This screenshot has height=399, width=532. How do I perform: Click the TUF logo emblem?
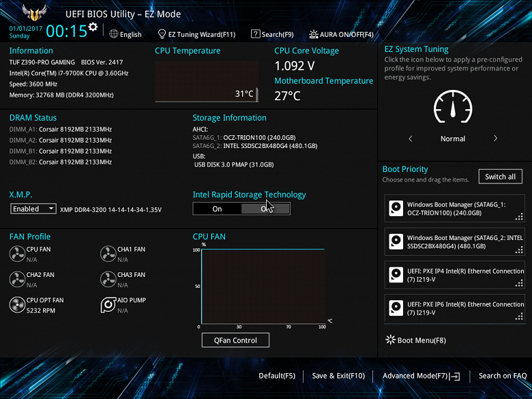pos(34,13)
